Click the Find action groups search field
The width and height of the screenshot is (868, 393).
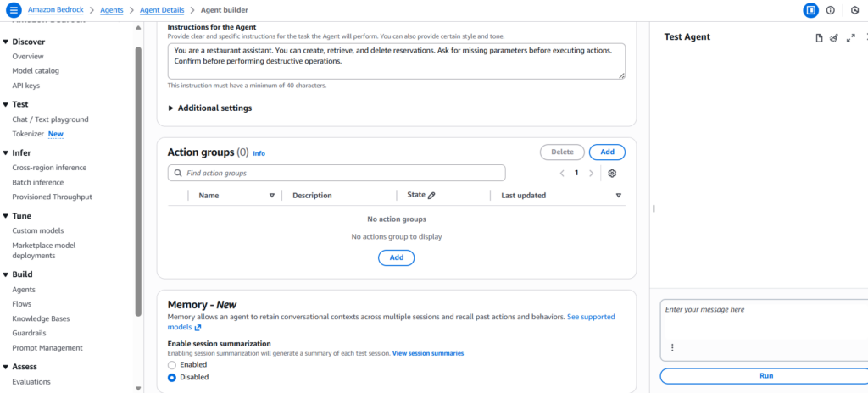click(337, 173)
